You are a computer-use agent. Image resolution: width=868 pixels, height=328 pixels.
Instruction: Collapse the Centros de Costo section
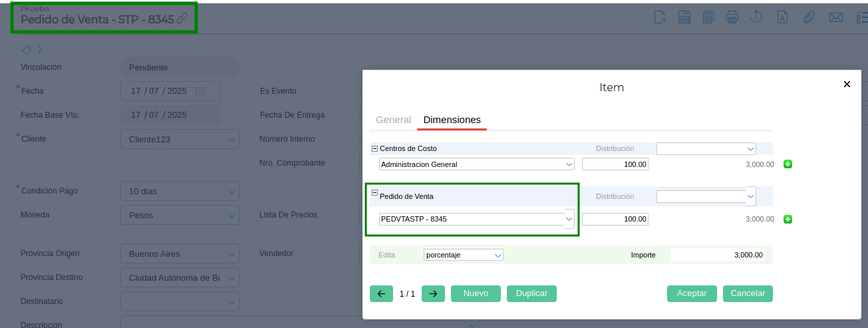374,148
